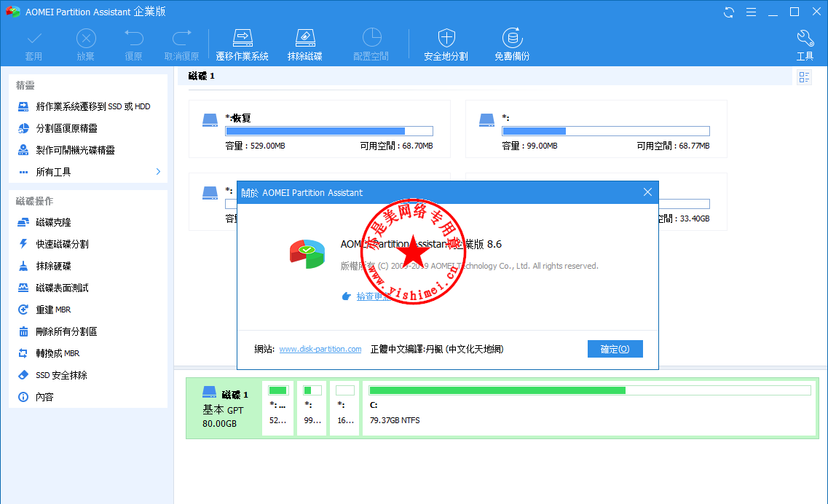828x504 pixels.
Task: Switch disk list view layout icon
Action: [804, 76]
